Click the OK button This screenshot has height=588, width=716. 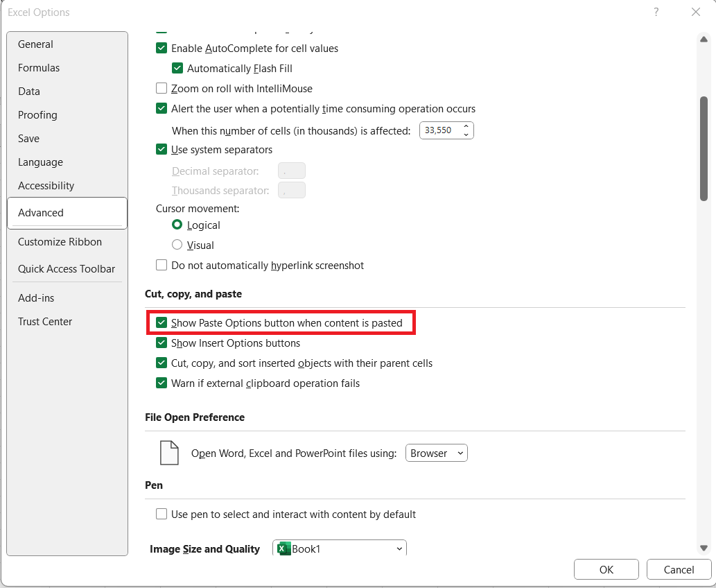click(606, 569)
